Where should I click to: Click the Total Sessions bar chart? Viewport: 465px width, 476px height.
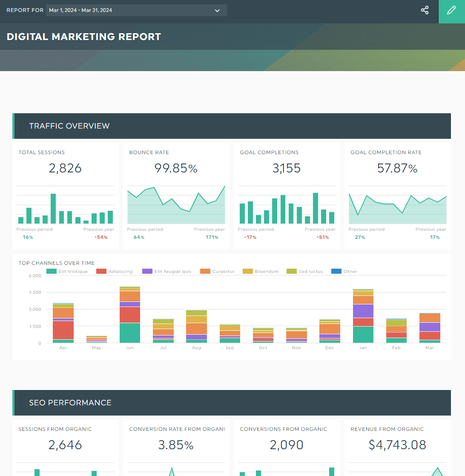tap(66, 205)
